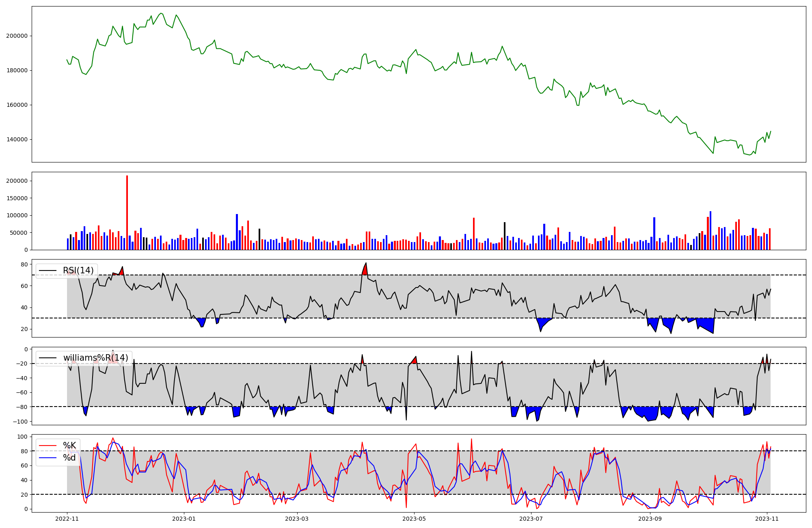Click the %d legend entry
Viewport: 812px width, 528px height.
click(x=69, y=458)
